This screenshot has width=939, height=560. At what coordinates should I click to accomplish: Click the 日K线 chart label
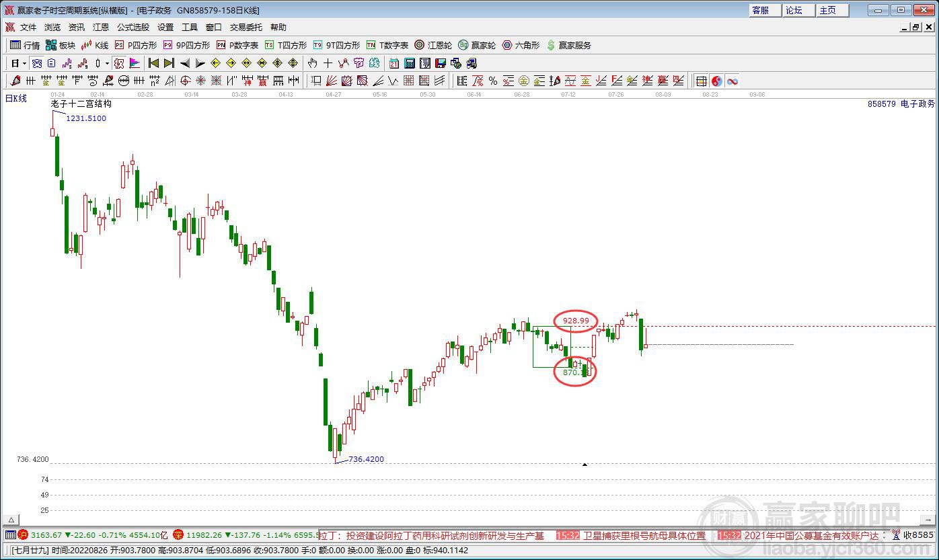(x=16, y=98)
